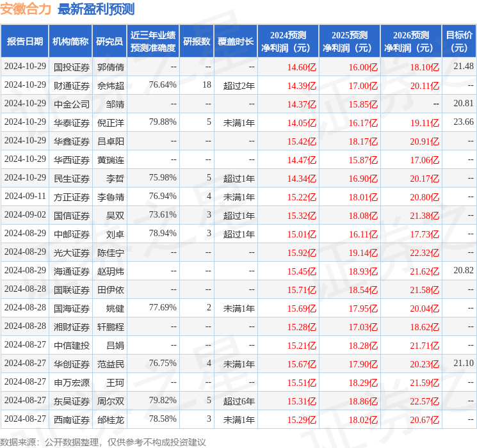Click analyst name 邰桂龙

[111, 420]
